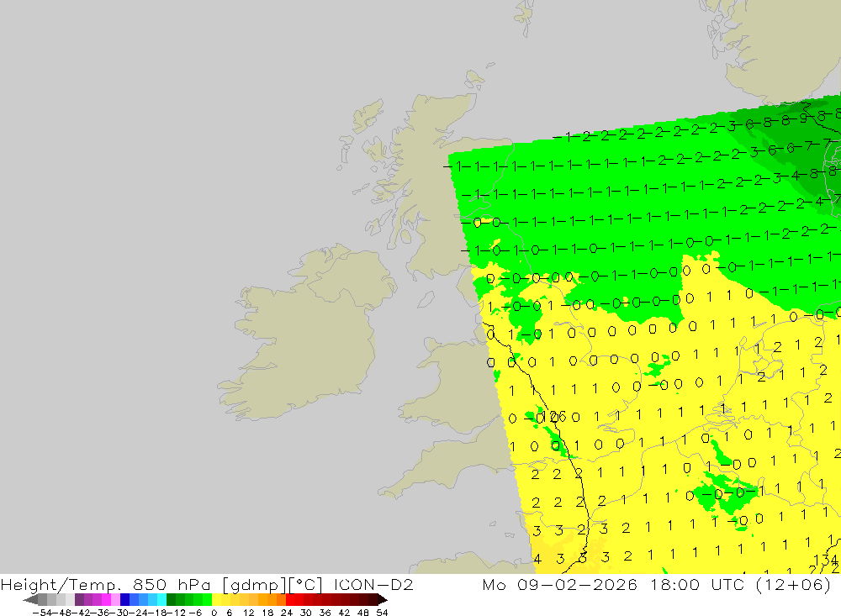Click the dark green legend swatch near -12

point(171,600)
